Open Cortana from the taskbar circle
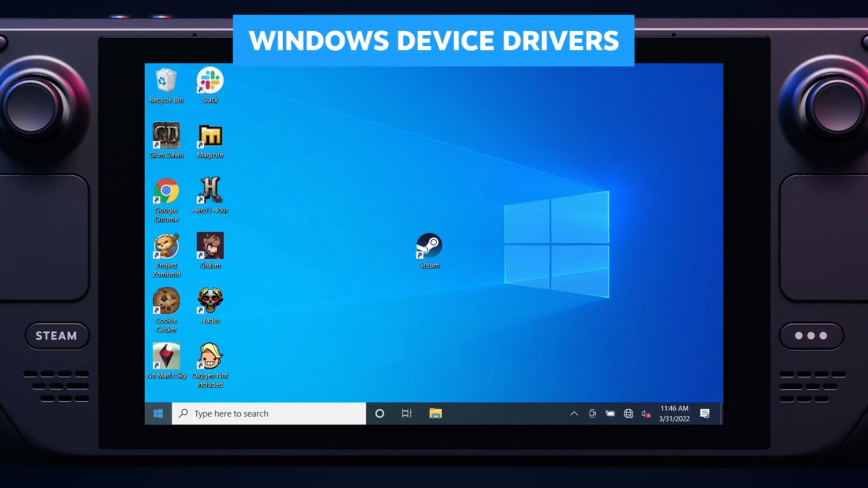 [x=380, y=413]
